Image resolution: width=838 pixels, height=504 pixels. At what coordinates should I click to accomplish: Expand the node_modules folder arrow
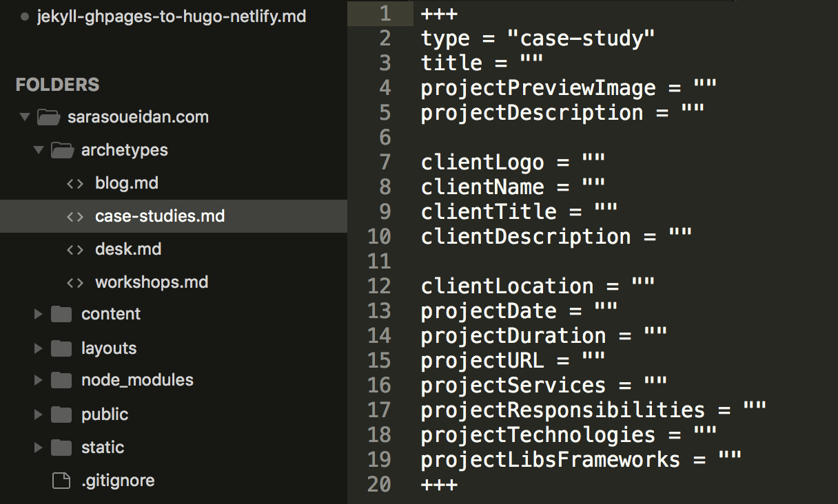point(39,380)
